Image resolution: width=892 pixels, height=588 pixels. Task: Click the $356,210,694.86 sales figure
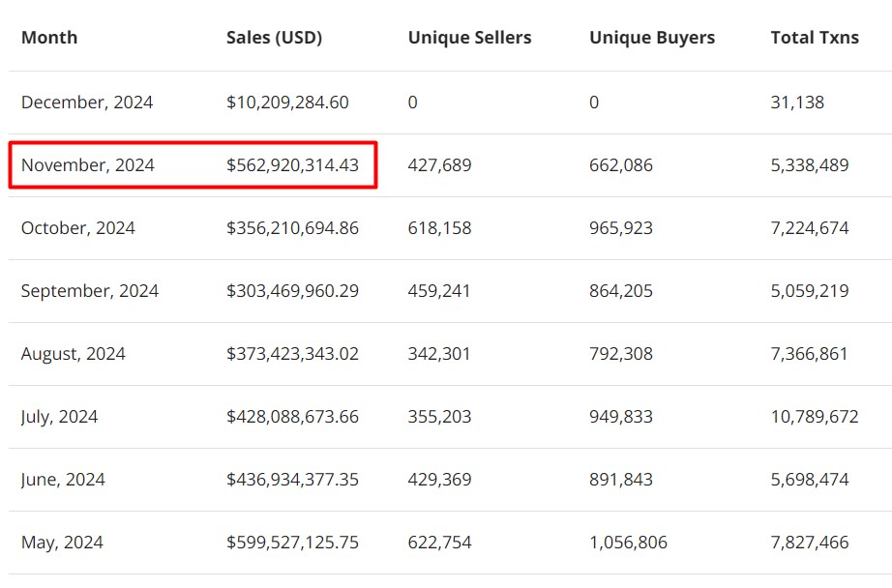(x=292, y=228)
